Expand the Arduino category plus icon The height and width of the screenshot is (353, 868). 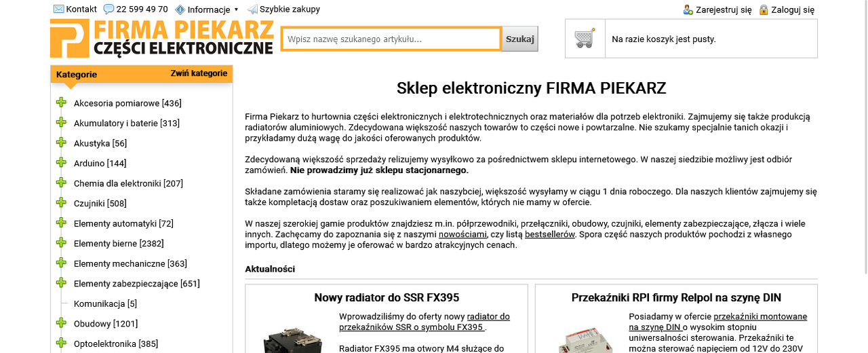click(x=62, y=163)
